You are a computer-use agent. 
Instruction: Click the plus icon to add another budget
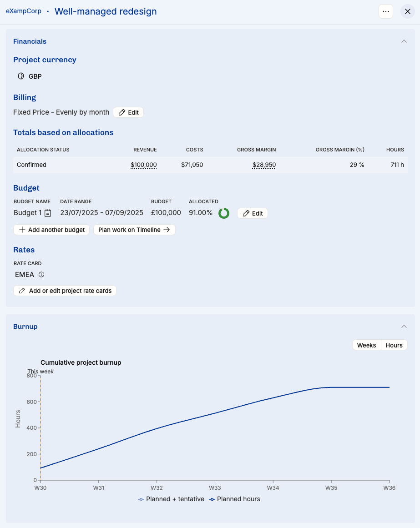22,230
